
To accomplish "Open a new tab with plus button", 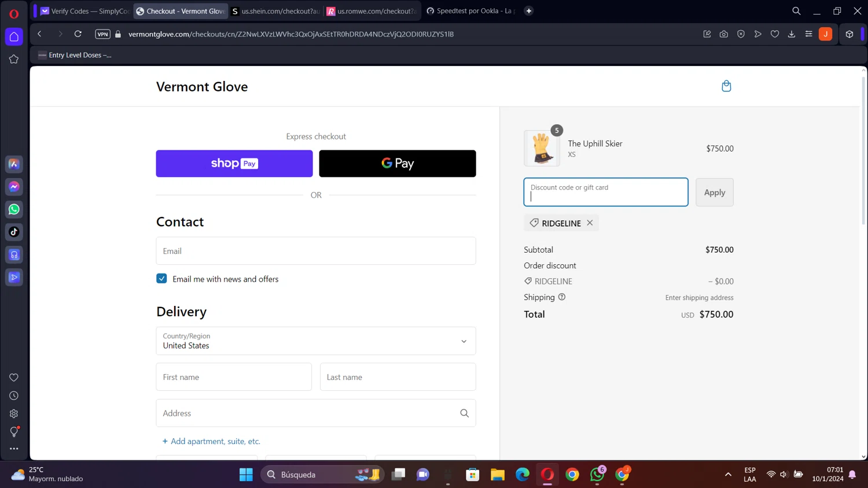I will (528, 11).
